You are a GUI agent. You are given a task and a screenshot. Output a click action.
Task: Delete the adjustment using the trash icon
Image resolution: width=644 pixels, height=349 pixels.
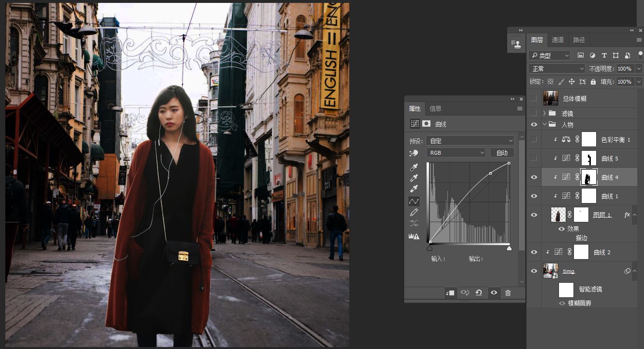508,292
